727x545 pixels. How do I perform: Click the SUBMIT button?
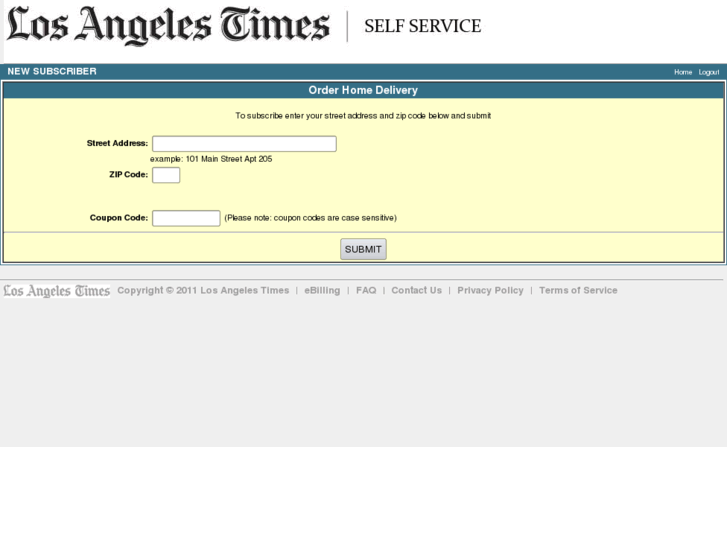click(363, 249)
